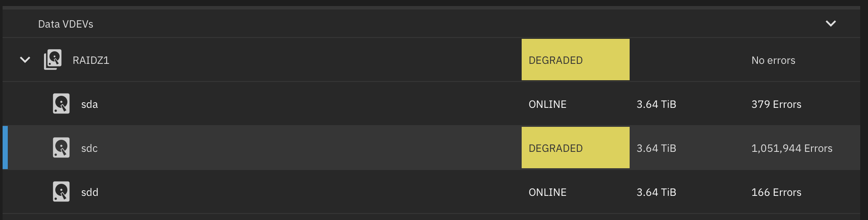Click the sda ONLINE status text
868x220 pixels.
548,104
